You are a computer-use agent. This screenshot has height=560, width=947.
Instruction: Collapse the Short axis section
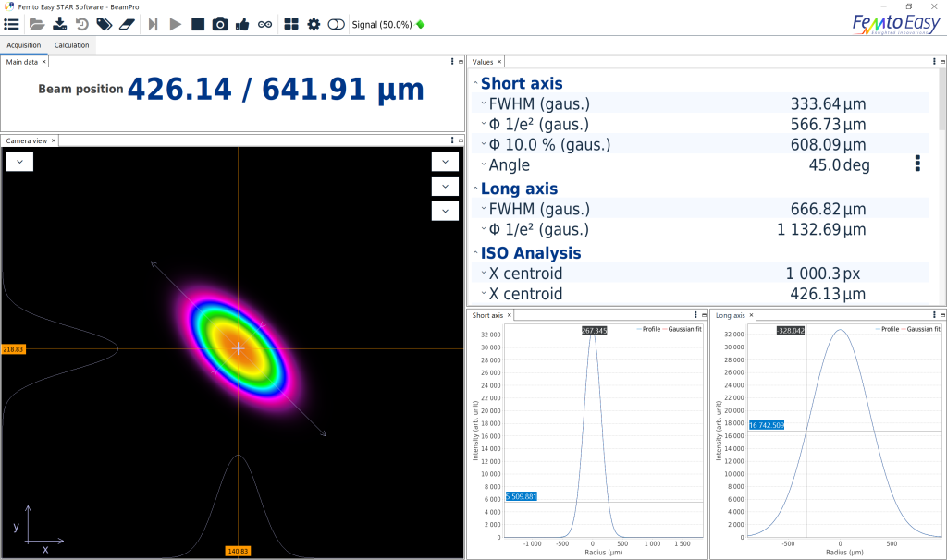[475, 84]
